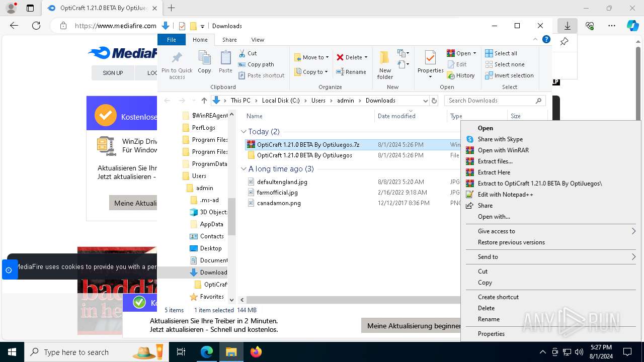Choose Edit with Notepad++
Image resolution: width=644 pixels, height=362 pixels.
551,195
